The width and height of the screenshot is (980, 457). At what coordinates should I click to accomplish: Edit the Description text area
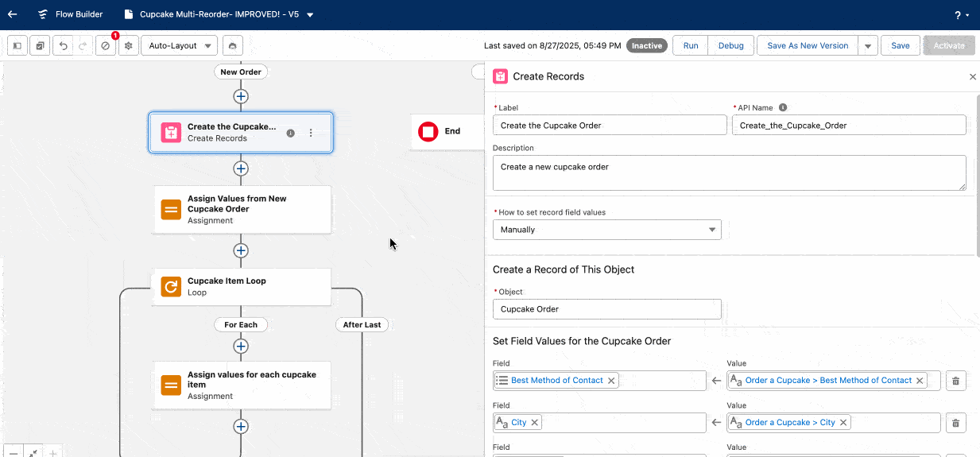click(730, 172)
